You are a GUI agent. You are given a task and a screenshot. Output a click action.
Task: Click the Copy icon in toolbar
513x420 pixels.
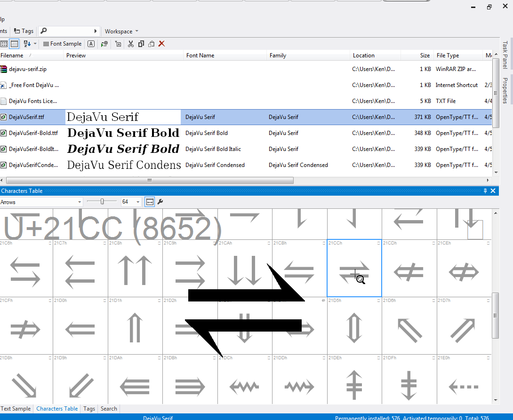[x=141, y=44]
